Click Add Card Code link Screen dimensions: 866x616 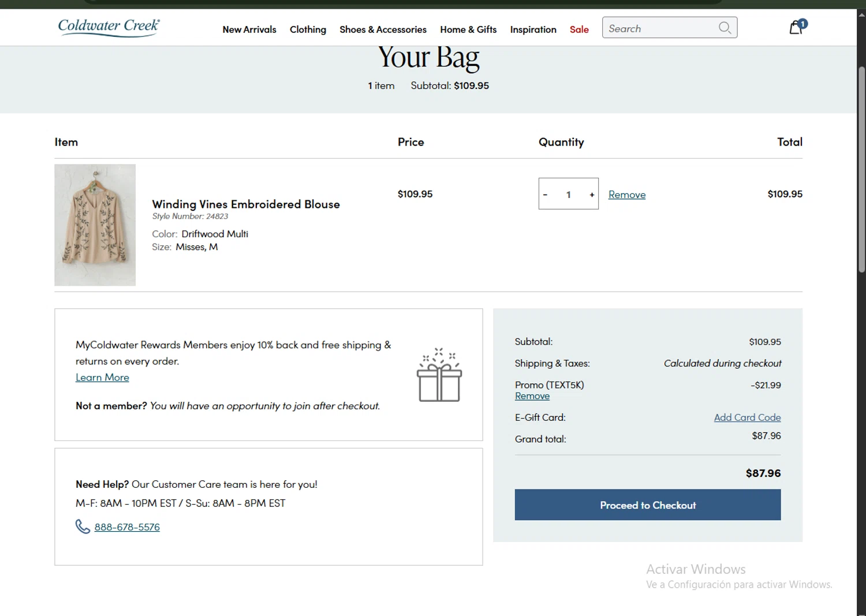(x=747, y=417)
